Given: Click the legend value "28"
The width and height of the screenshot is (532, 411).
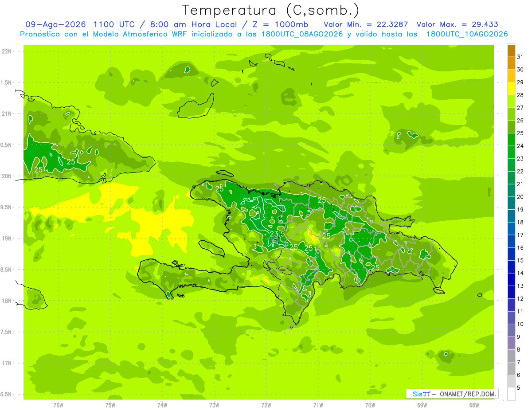Looking at the screenshot, I should point(520,95).
